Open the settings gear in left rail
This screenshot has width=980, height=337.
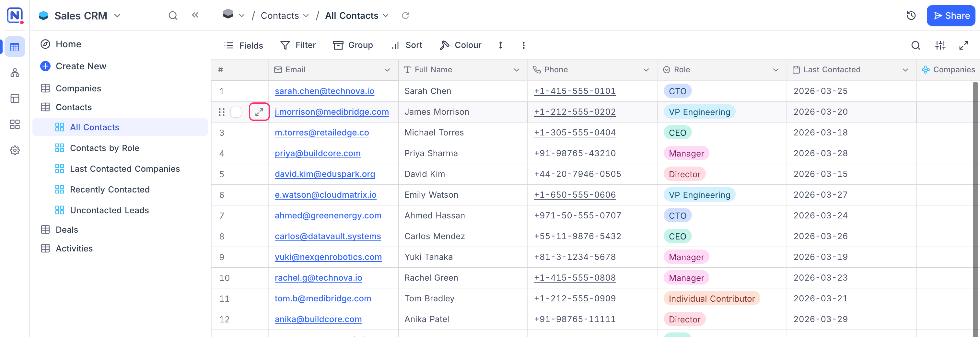15,150
